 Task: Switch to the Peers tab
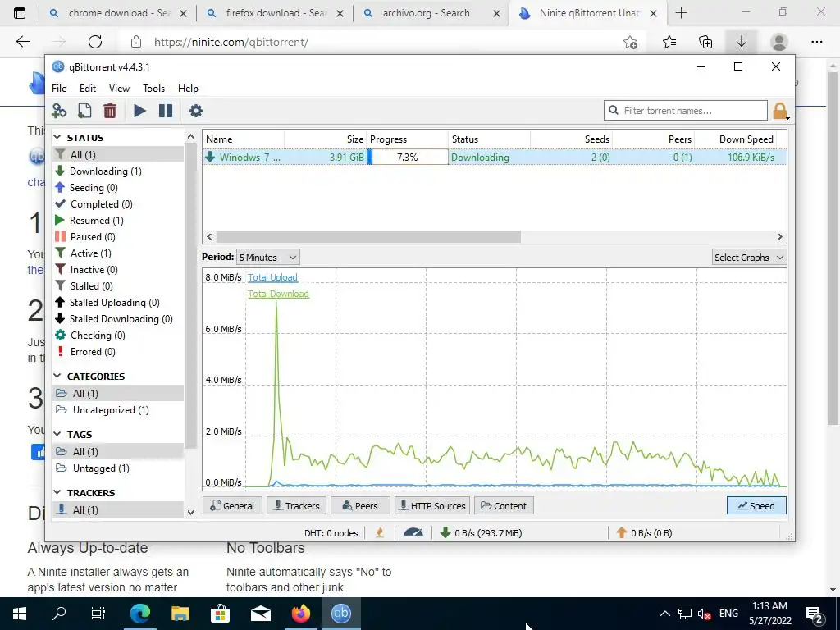(x=360, y=505)
